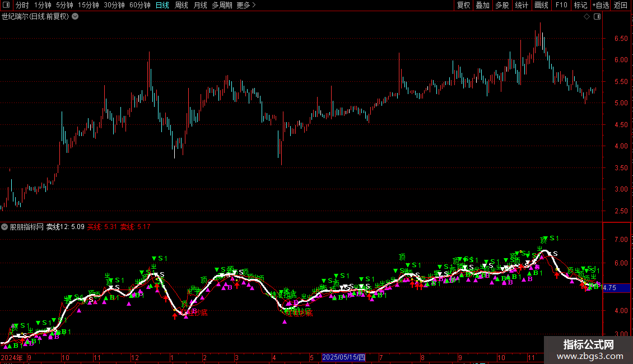Image resolution: width=633 pixels, height=364 pixels.
Task: Open the 多股 multi-stock view
Action: tap(502, 5)
